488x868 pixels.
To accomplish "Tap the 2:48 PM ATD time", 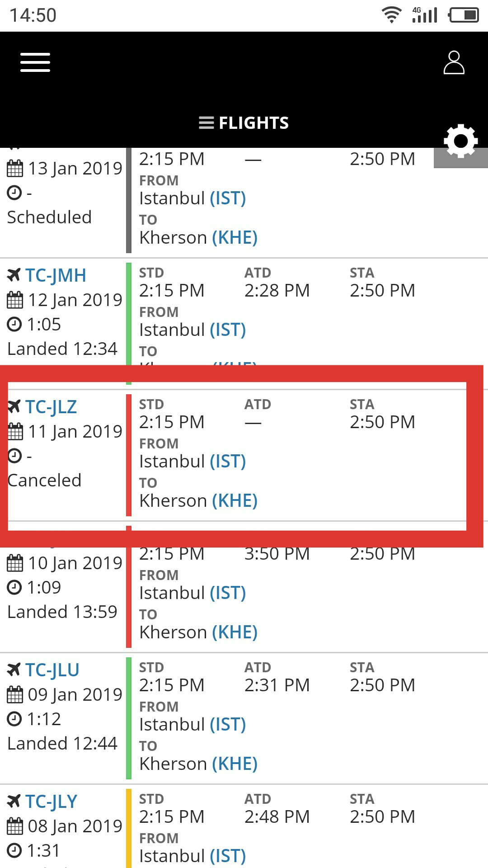I will pos(277,817).
